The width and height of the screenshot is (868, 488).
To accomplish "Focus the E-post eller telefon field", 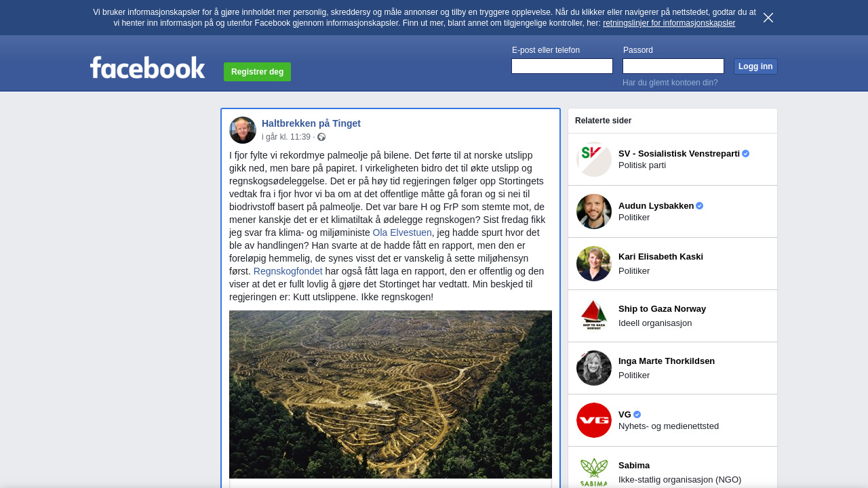I will (562, 66).
